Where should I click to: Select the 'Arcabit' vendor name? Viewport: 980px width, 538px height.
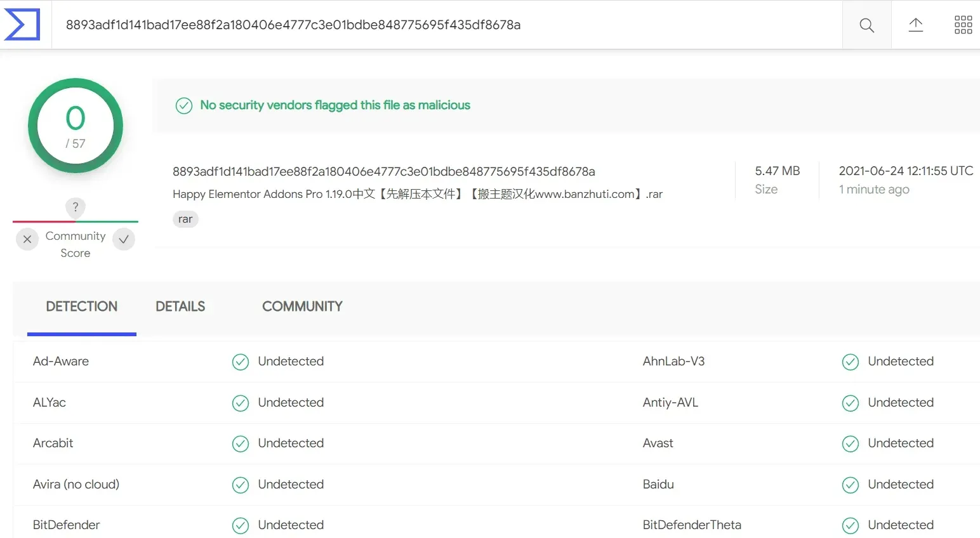[x=53, y=443]
